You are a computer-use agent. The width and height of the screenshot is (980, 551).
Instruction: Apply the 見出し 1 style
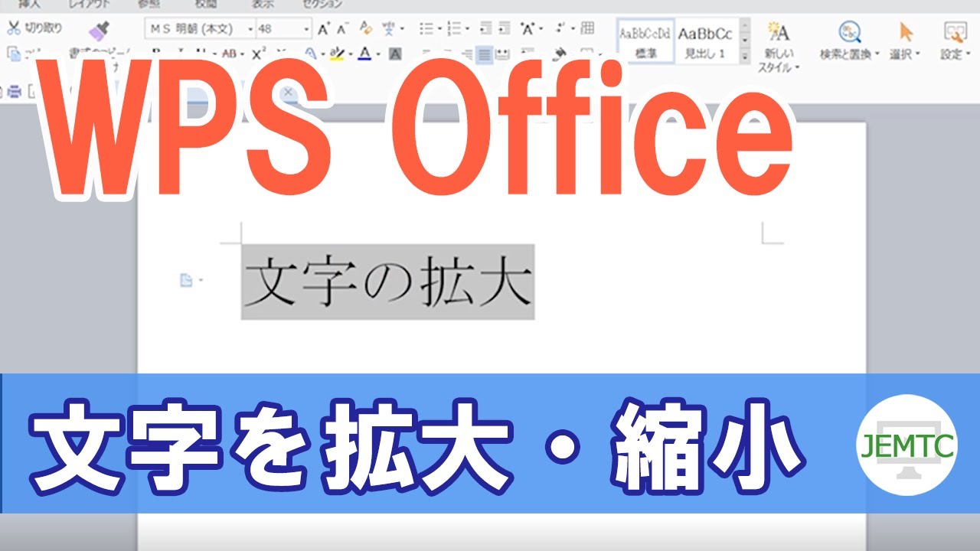click(x=705, y=41)
